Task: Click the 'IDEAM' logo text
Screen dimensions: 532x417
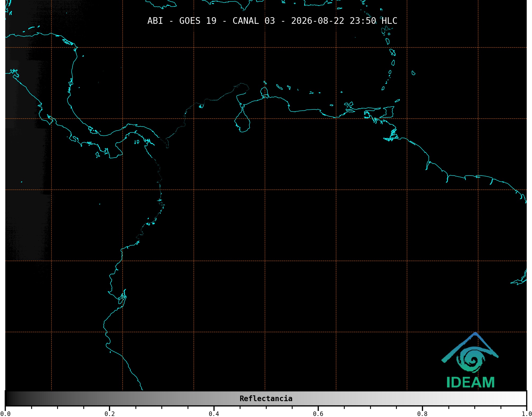Action: (x=470, y=382)
